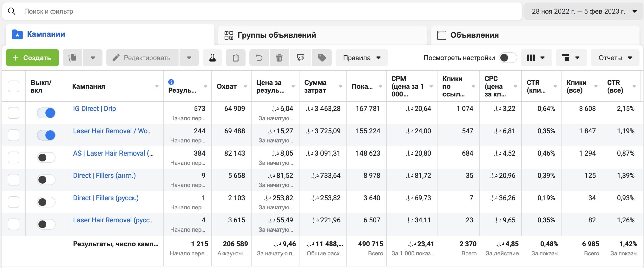This screenshot has width=644, height=268.
Task: Click the trash delete icon
Action: [x=279, y=58]
